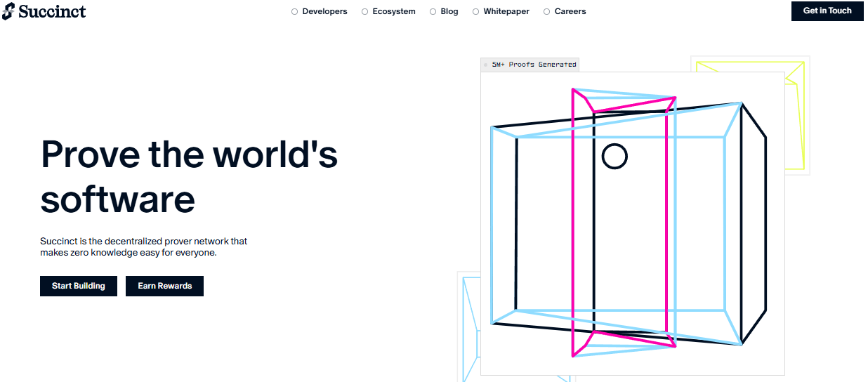Screen dimensions: 868x382
Task: Click the "Prove the world's software" heading
Action: (189, 176)
